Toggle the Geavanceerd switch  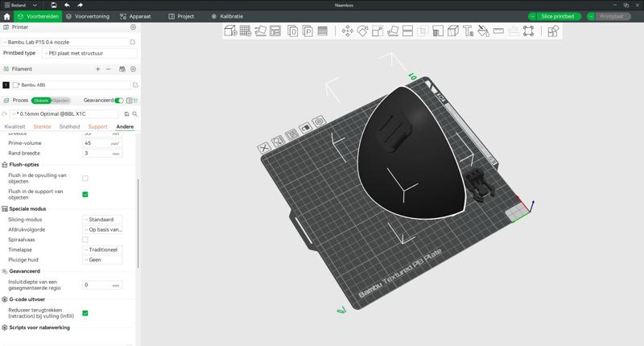(x=118, y=101)
